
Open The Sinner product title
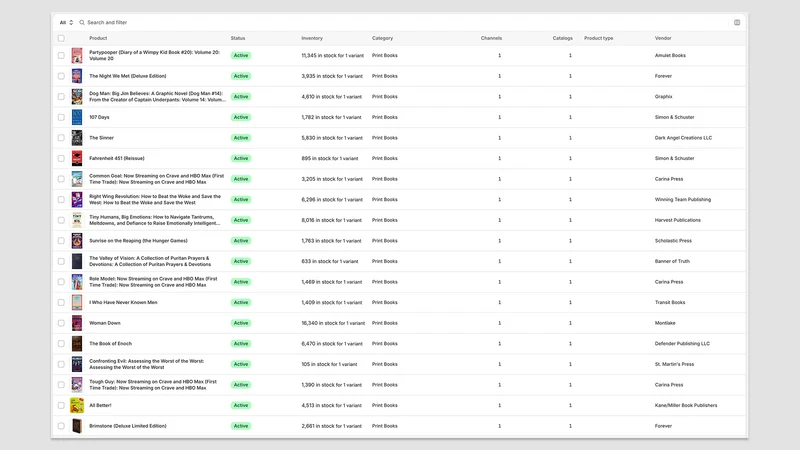click(101, 138)
